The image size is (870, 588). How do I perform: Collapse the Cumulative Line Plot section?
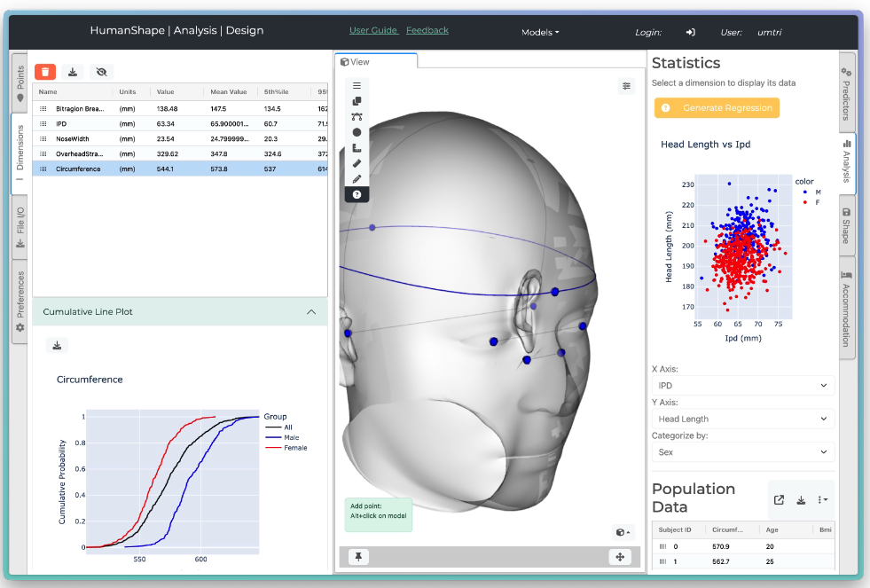point(310,312)
